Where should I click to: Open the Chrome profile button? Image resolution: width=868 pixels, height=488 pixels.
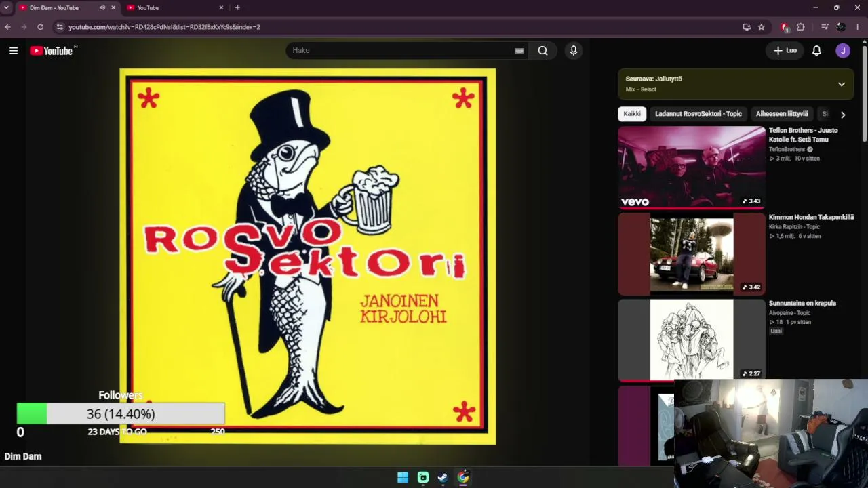pos(841,27)
